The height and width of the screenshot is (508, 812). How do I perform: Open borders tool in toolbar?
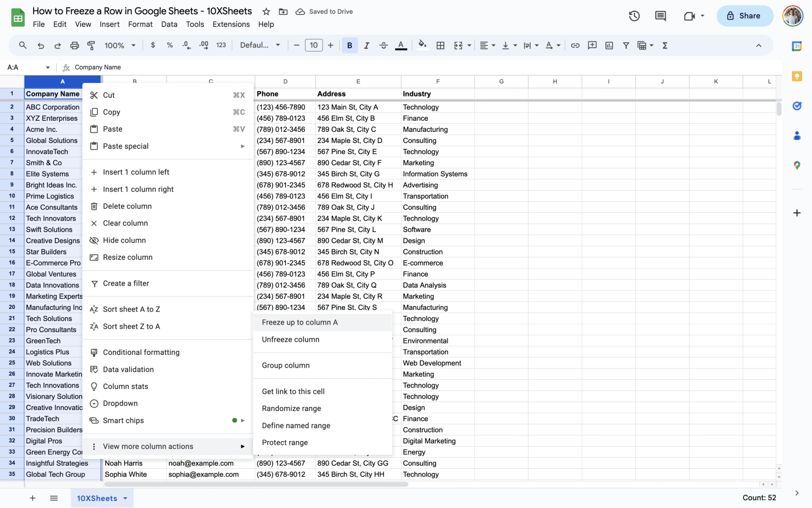440,46
